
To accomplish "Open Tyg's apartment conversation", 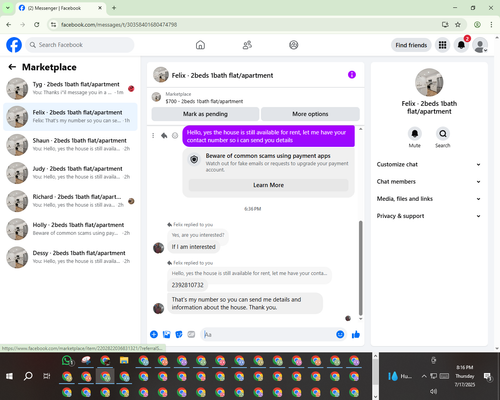I will coord(70,88).
